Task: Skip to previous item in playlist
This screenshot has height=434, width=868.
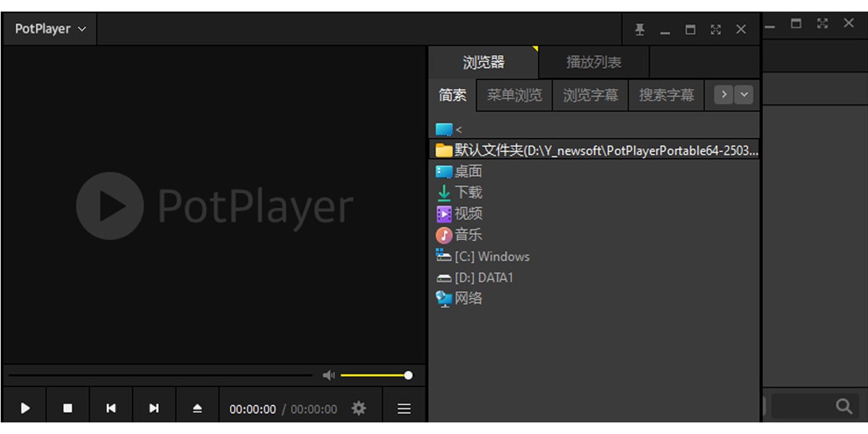Action: 111,407
